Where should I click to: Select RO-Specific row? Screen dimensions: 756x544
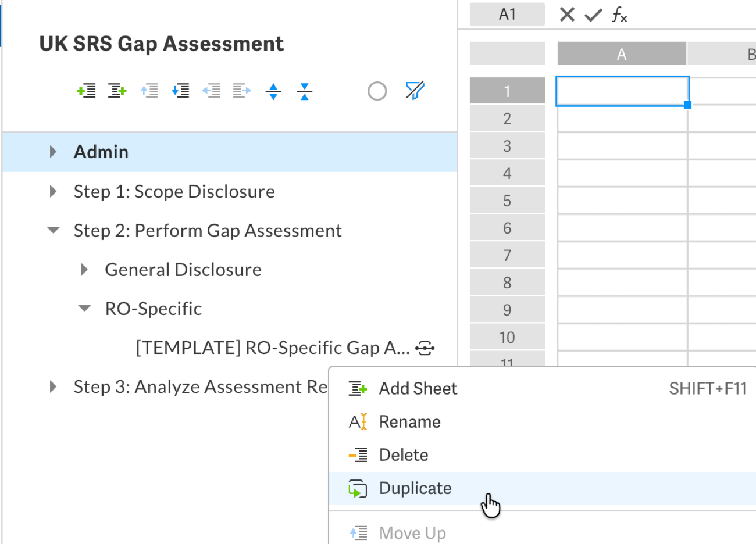230,308
